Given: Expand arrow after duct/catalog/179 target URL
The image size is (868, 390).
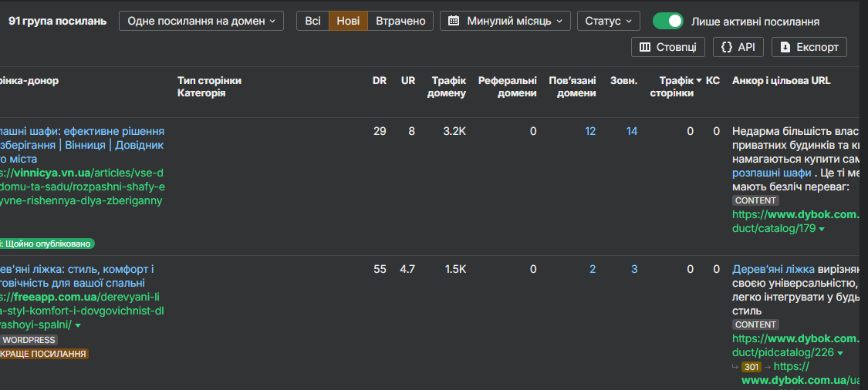Looking at the screenshot, I should (822, 229).
